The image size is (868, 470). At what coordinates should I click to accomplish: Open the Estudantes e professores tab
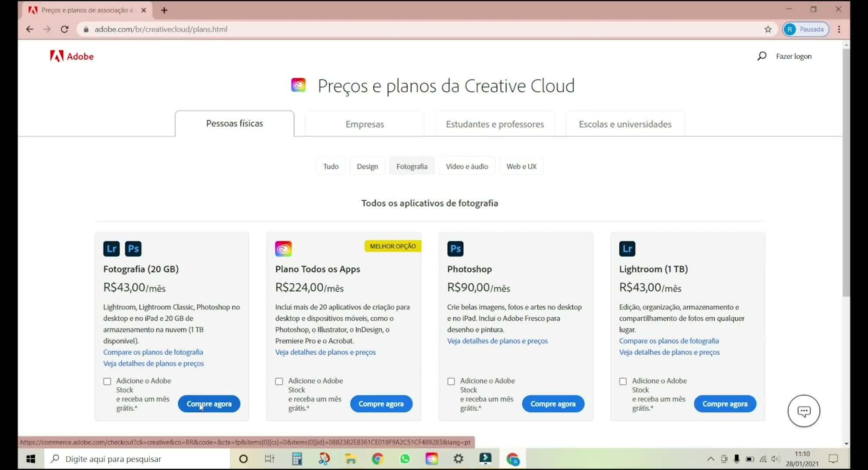[x=495, y=124]
